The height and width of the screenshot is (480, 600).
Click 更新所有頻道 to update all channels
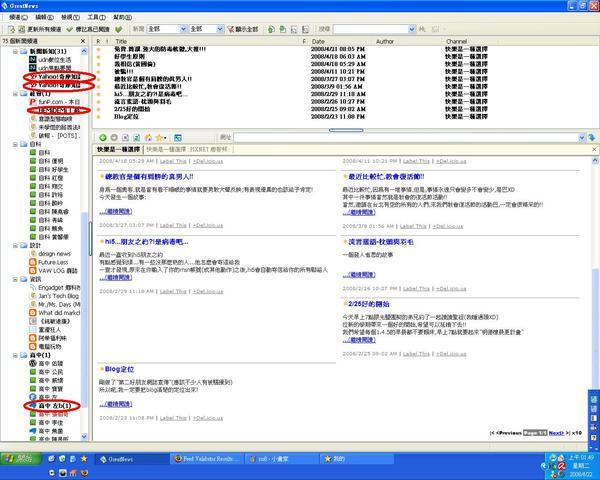40,29
